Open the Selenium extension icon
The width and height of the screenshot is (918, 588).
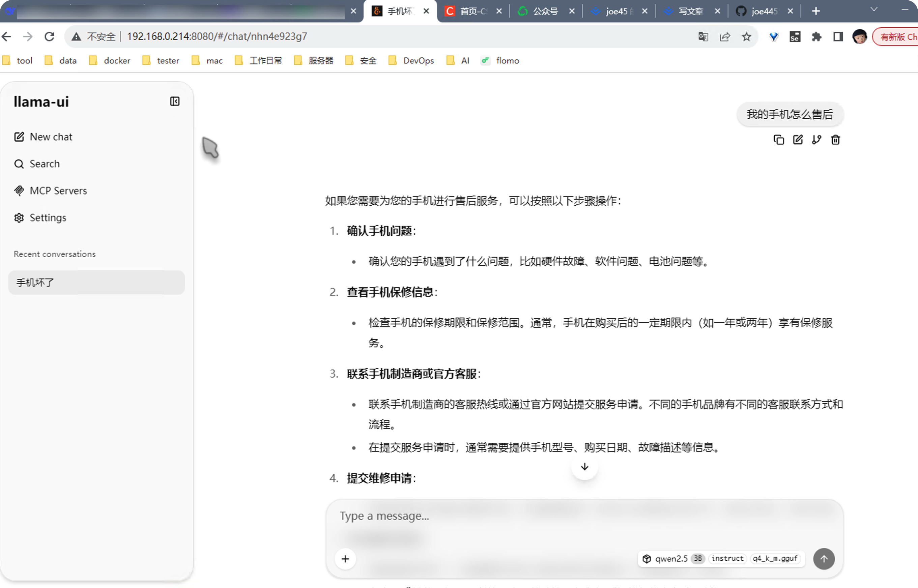[795, 37]
